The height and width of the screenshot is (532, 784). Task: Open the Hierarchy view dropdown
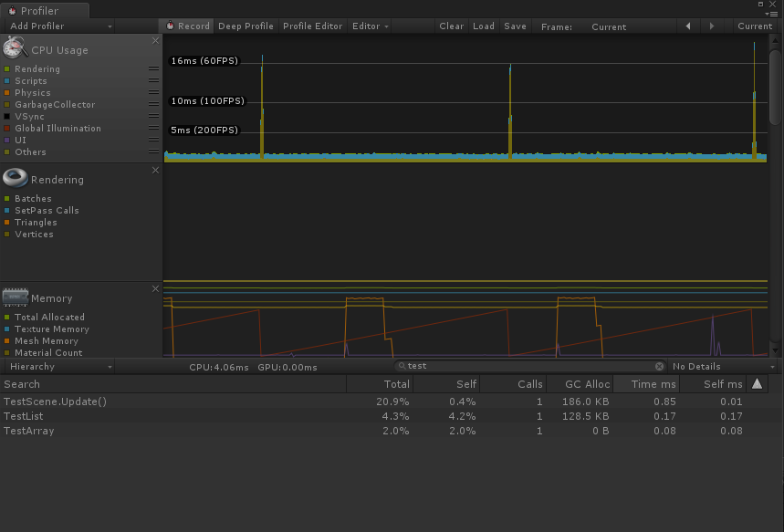pos(59,367)
